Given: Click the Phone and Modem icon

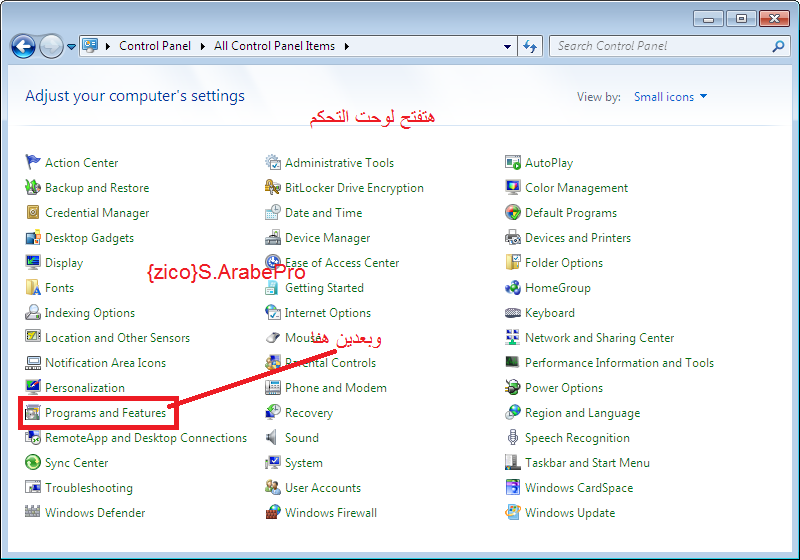Looking at the screenshot, I should pyautogui.click(x=273, y=387).
